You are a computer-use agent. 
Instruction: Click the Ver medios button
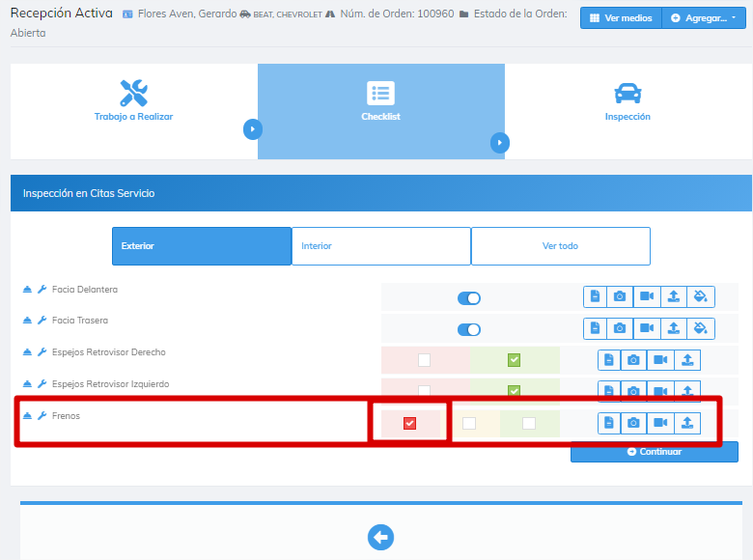(x=621, y=18)
